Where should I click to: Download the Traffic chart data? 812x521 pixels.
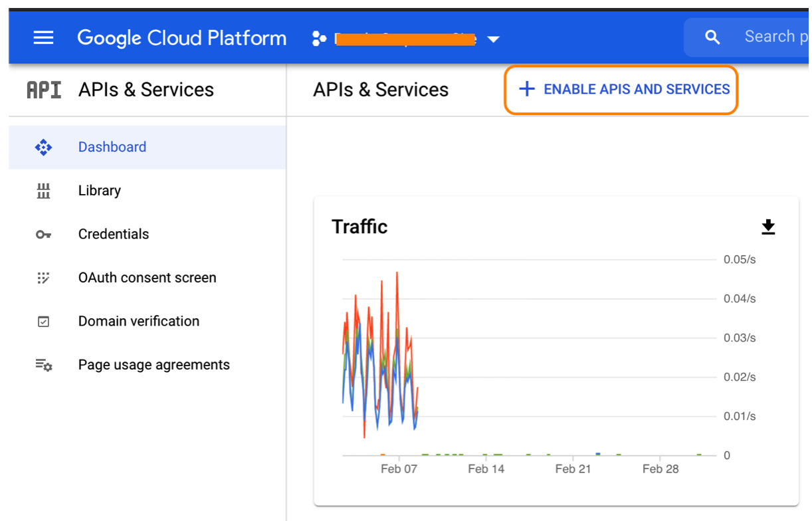coord(768,227)
